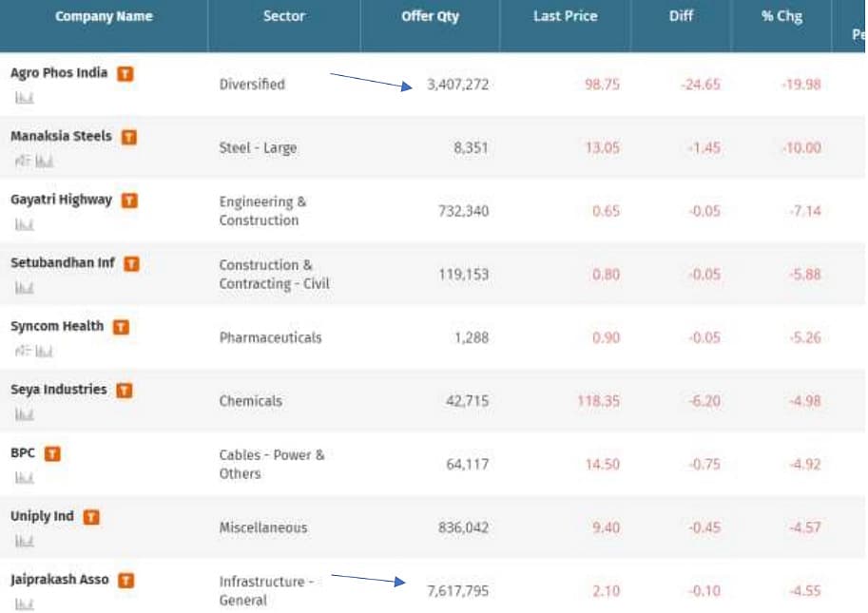Screen dimensions: 868x613
Task: Click the orange T badge beside Seya Industries
Action: (x=125, y=391)
